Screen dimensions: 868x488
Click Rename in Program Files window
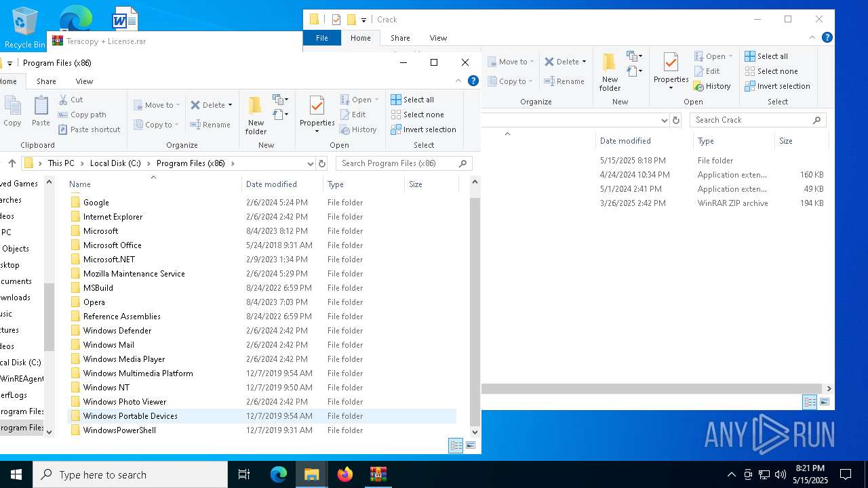pyautogui.click(x=210, y=125)
